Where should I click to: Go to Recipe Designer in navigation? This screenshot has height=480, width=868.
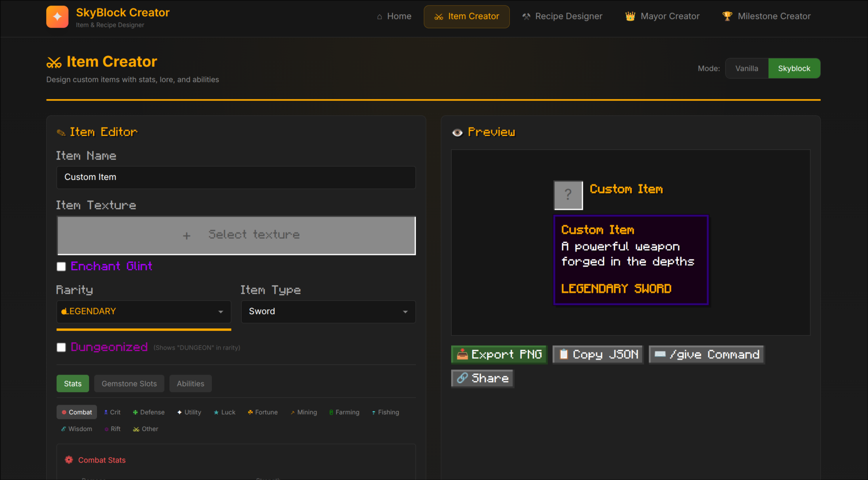(x=562, y=16)
